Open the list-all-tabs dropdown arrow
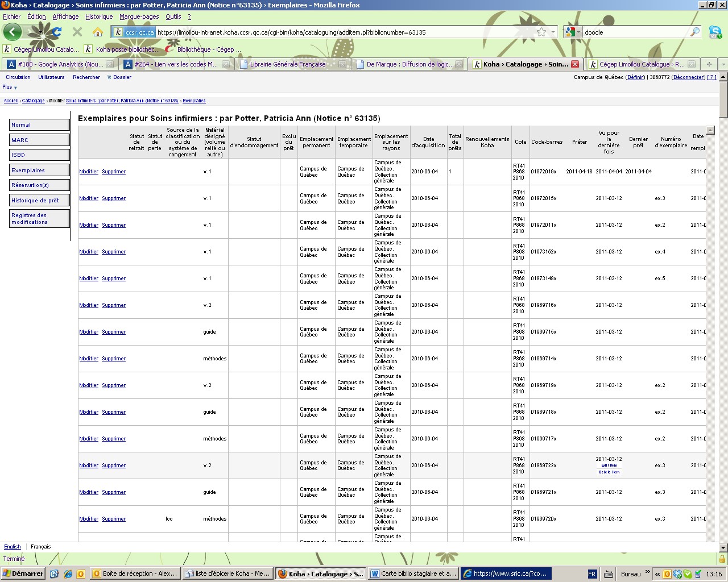Screen dimensions: 728x582 point(723,64)
